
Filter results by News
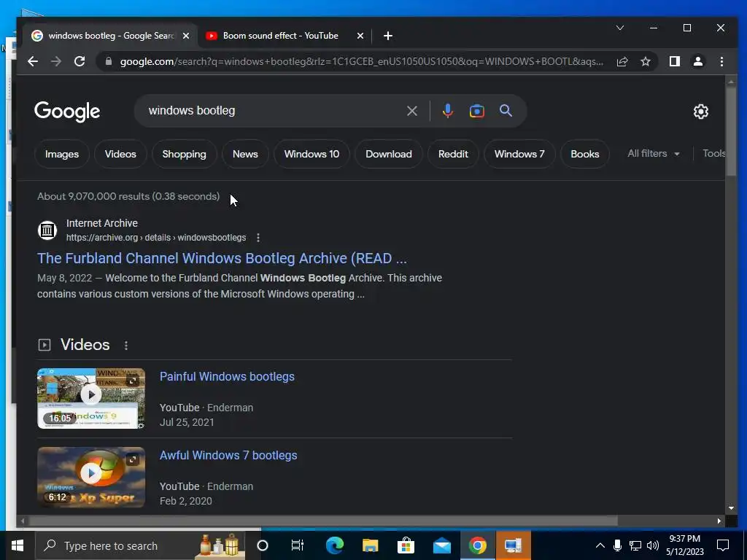[x=245, y=155]
